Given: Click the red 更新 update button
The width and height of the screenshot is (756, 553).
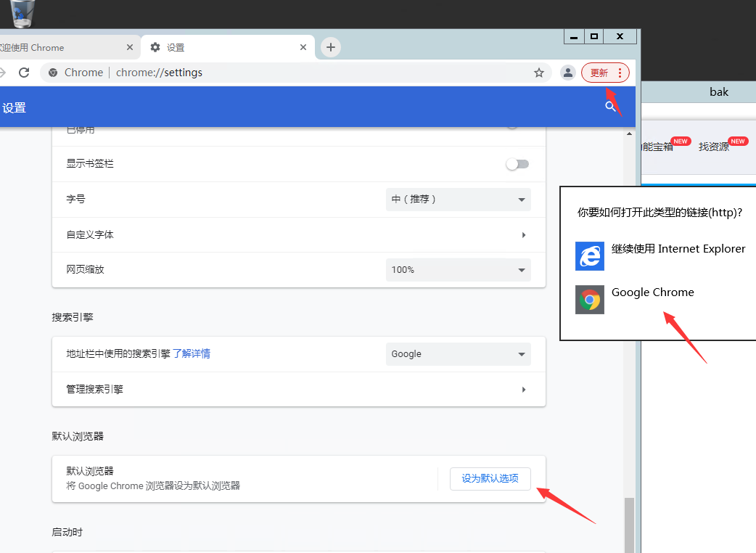Looking at the screenshot, I should pos(599,73).
